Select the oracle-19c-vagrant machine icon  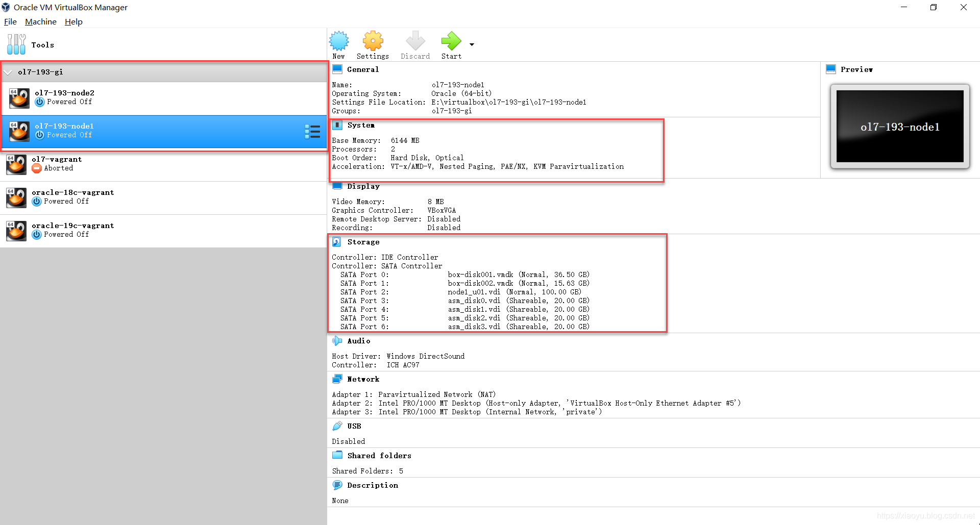pos(16,231)
